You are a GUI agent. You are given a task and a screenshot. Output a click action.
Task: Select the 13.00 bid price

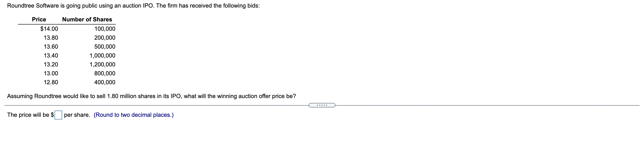[x=51, y=73]
